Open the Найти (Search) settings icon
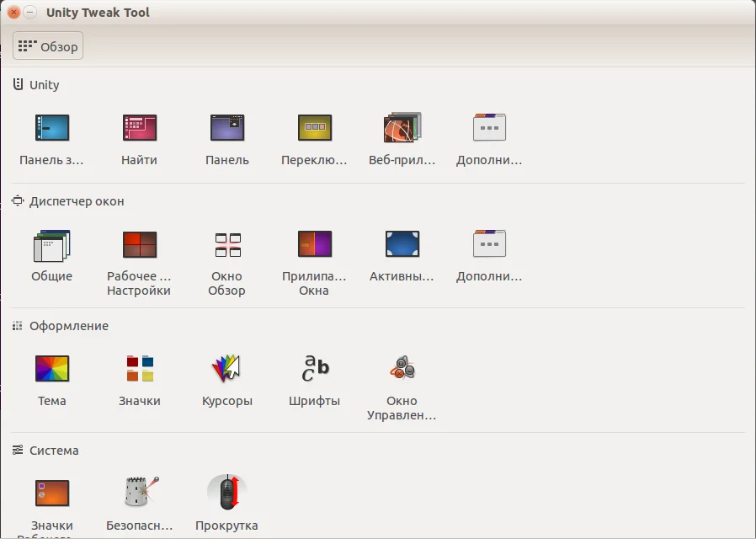This screenshot has height=539, width=756. pyautogui.click(x=140, y=128)
